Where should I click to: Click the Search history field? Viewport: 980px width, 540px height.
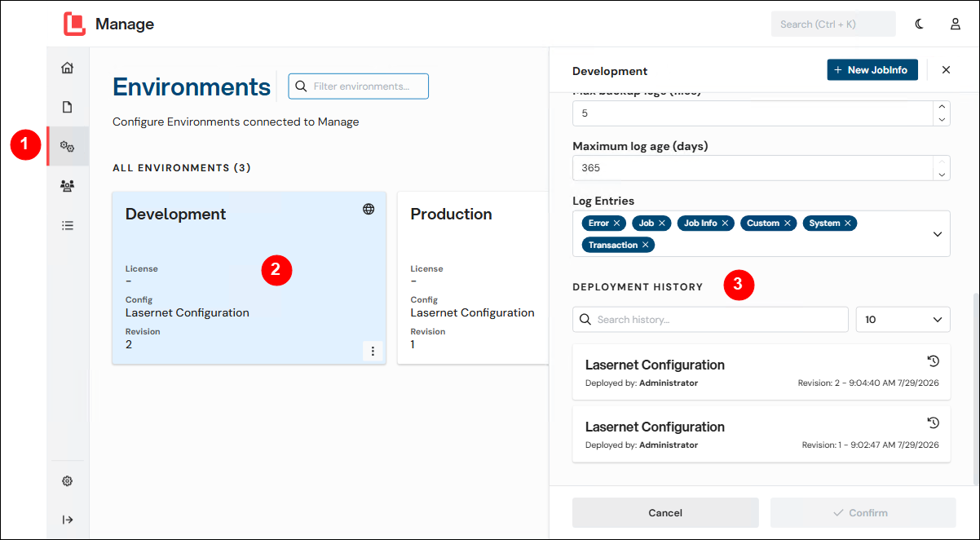click(711, 320)
